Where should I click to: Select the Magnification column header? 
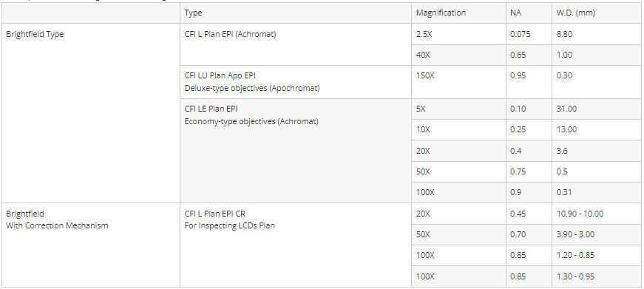tap(458, 13)
